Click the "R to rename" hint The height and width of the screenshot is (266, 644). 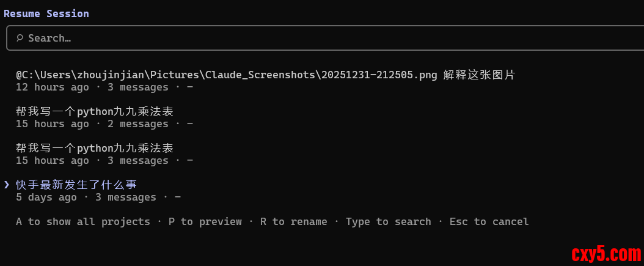click(293, 221)
